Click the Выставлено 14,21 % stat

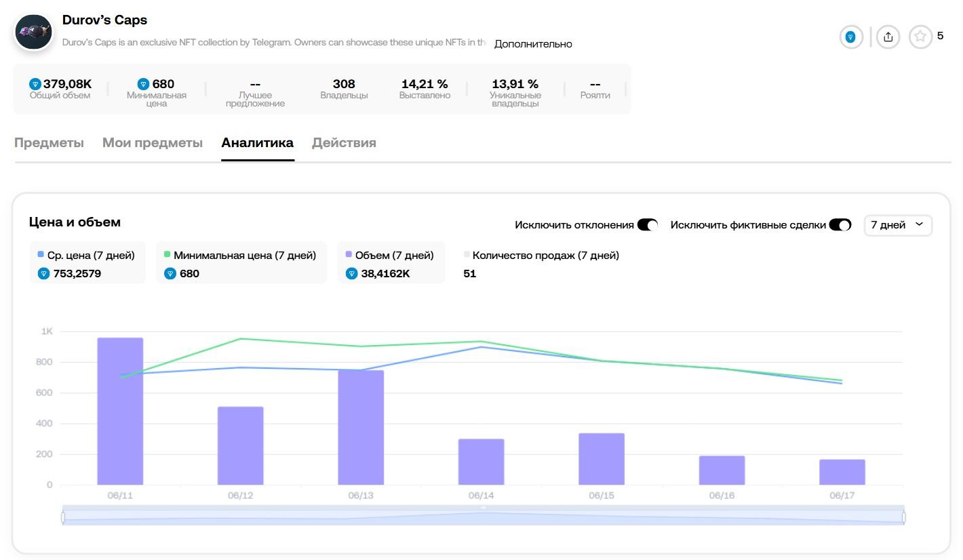425,89
